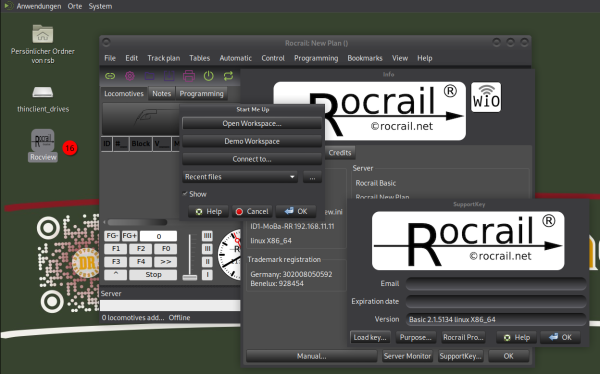This screenshot has height=374, width=600.
Task: Click the purple folder open icon
Action: (x=150, y=76)
